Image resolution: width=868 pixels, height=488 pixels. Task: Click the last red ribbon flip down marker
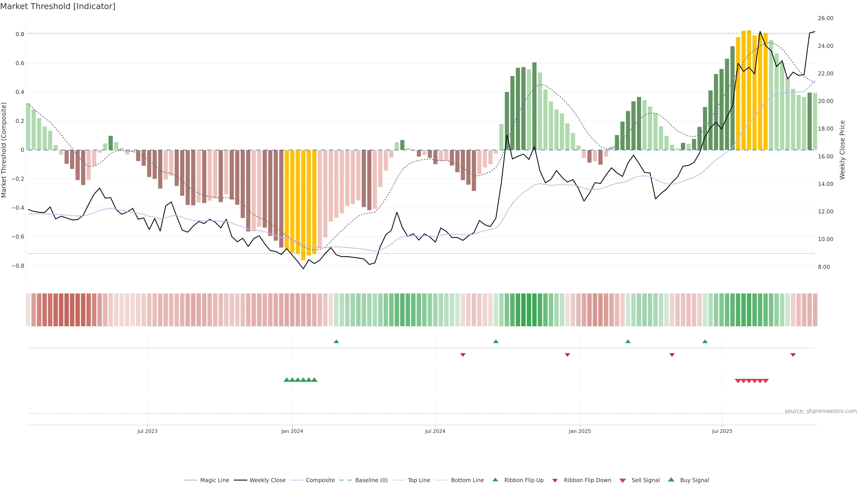[x=793, y=355]
